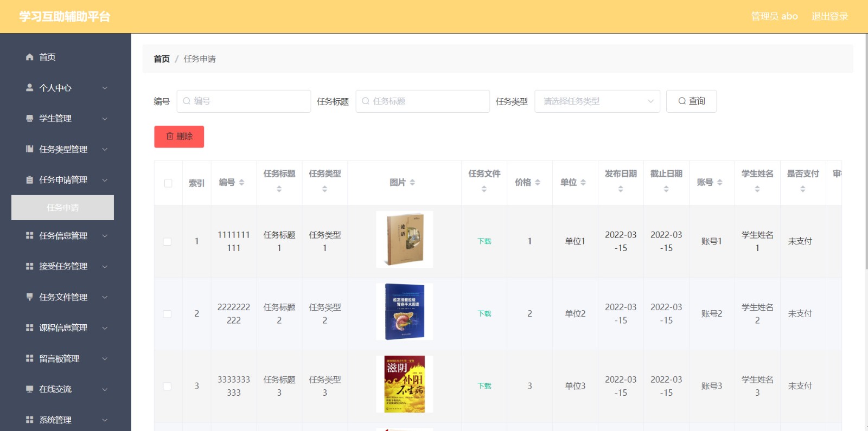Click the grid icon beside 系统管理
The height and width of the screenshot is (431, 868).
click(x=30, y=420)
